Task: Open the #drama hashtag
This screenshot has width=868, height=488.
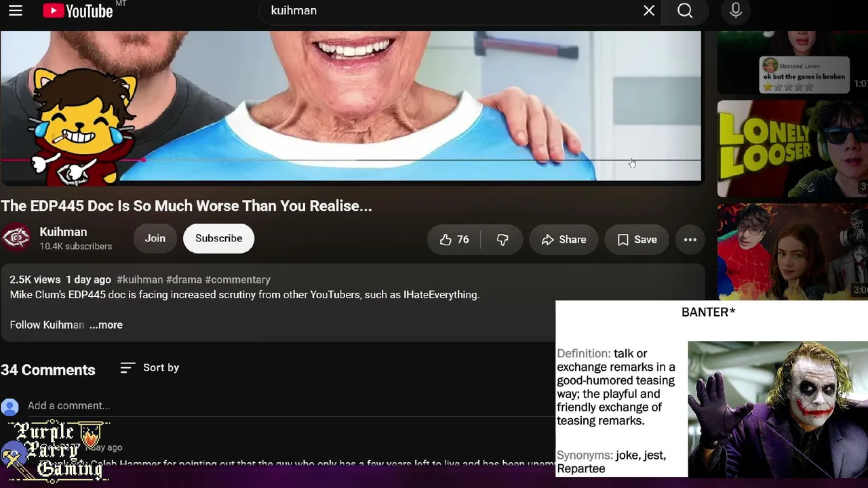Action: click(x=184, y=279)
